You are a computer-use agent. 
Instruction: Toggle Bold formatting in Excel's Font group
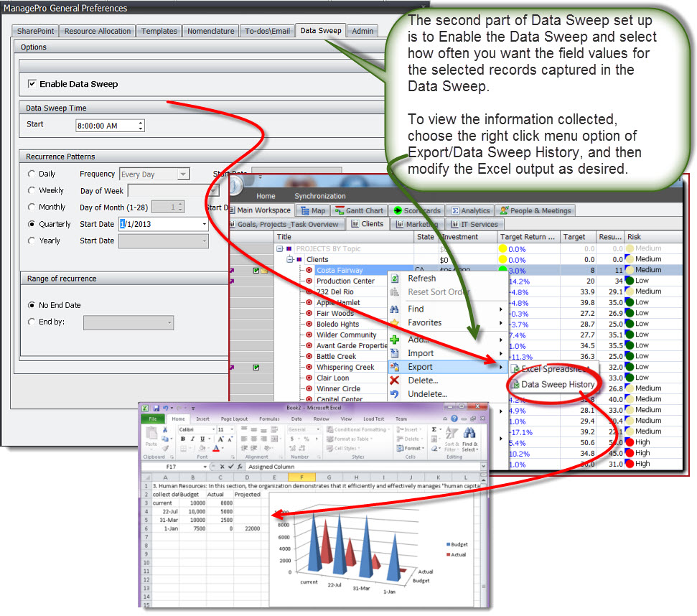(183, 439)
